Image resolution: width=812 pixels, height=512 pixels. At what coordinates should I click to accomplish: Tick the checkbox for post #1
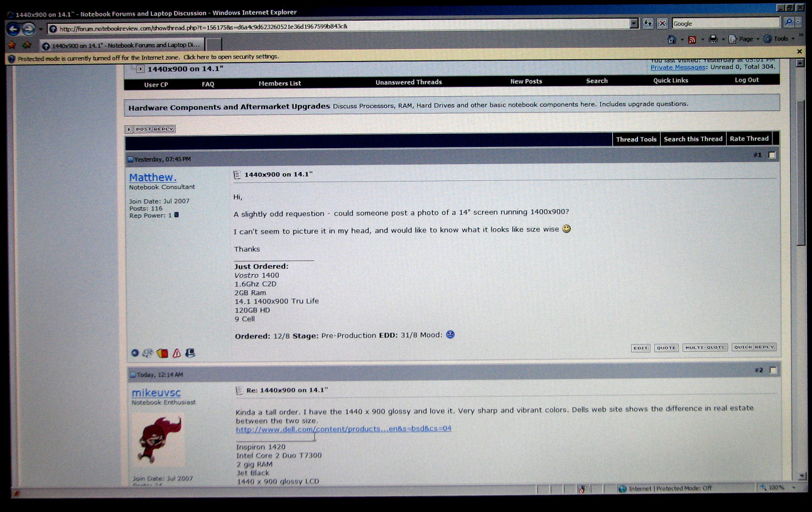[772, 155]
